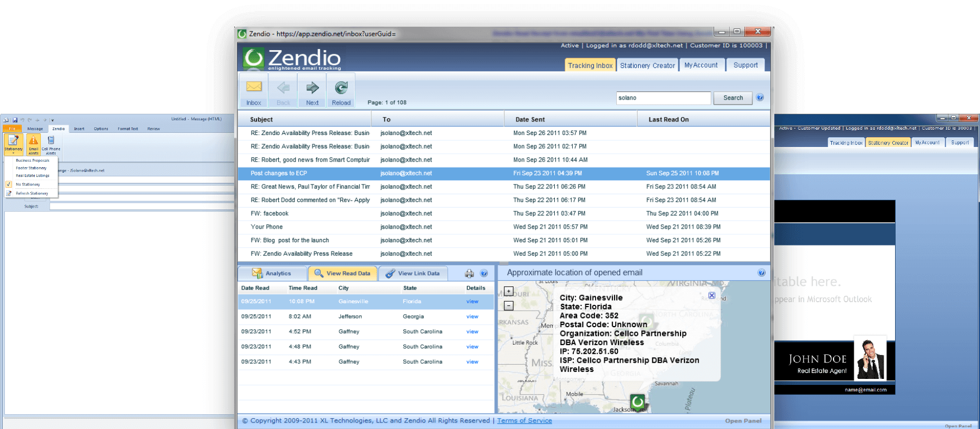Open My Account tab in front window
Image resolution: width=980 pixels, height=429 pixels.
[701, 65]
